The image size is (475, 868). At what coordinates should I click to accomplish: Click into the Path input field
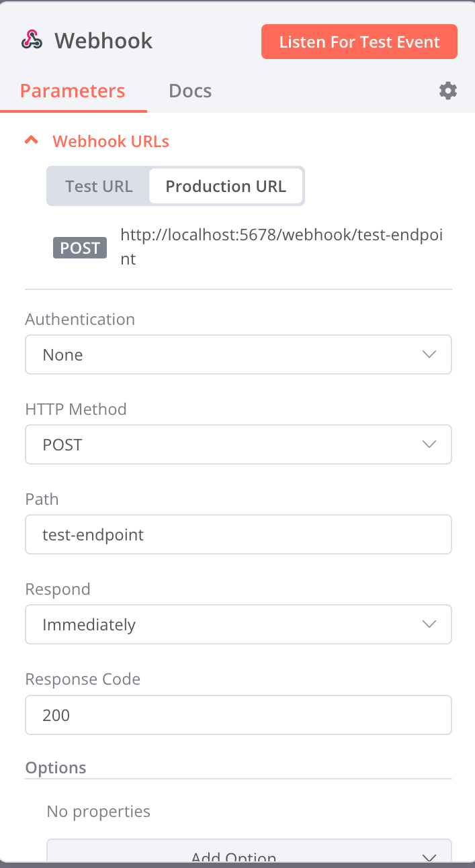238,534
